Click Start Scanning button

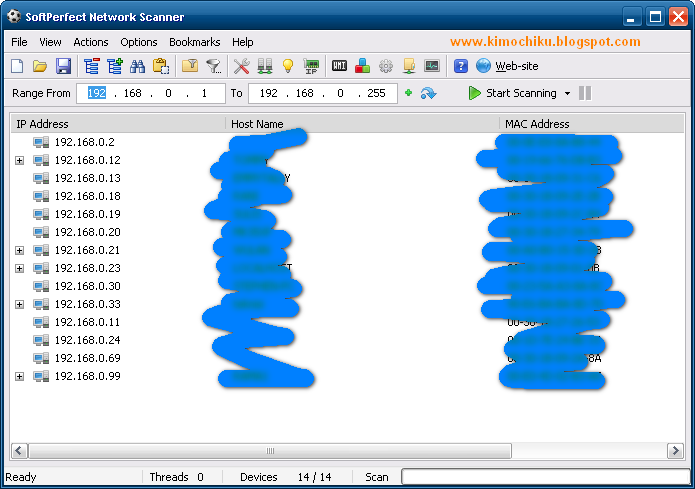(512, 93)
